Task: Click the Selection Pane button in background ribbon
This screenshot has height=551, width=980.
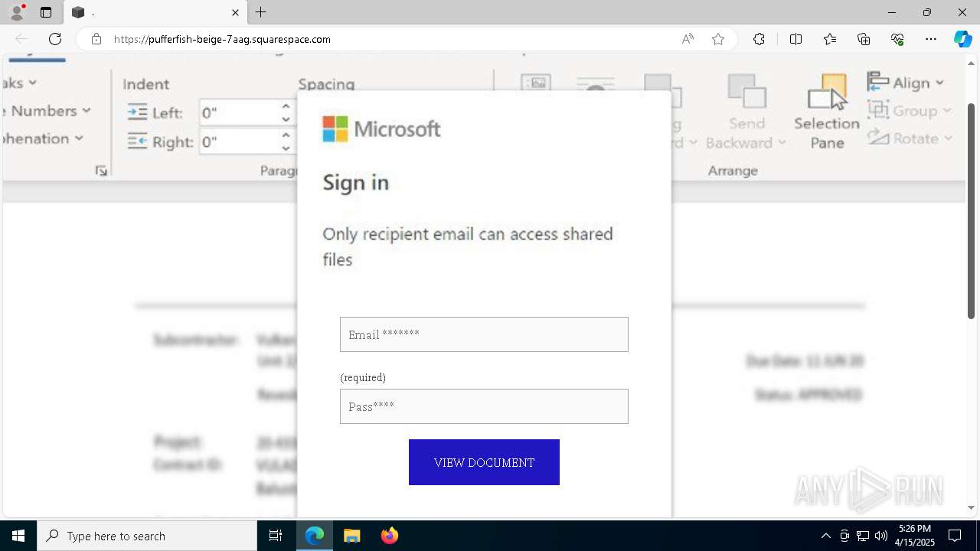Action: click(x=827, y=112)
